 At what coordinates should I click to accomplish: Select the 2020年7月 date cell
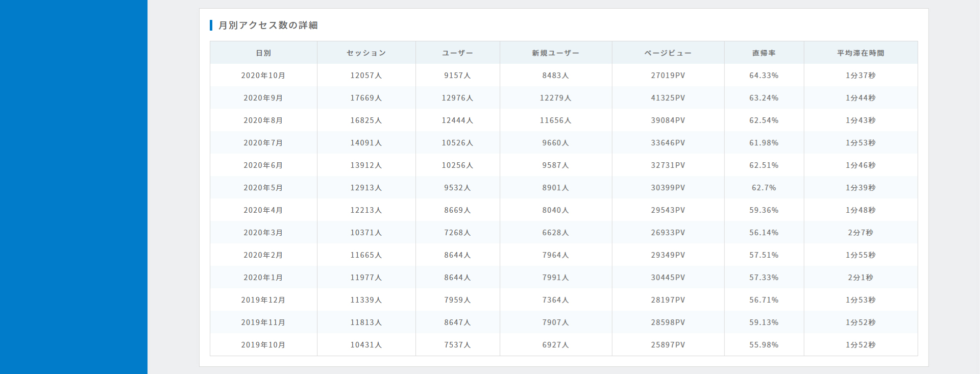click(263, 143)
